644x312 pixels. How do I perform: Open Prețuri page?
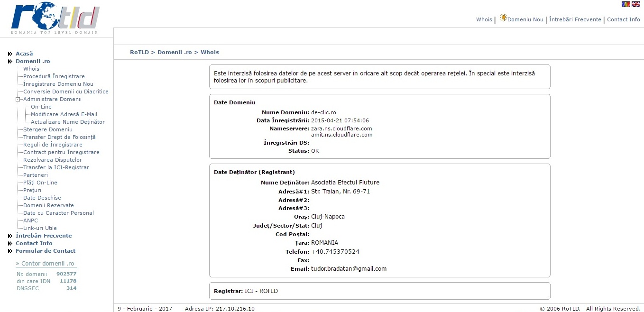(x=32, y=191)
